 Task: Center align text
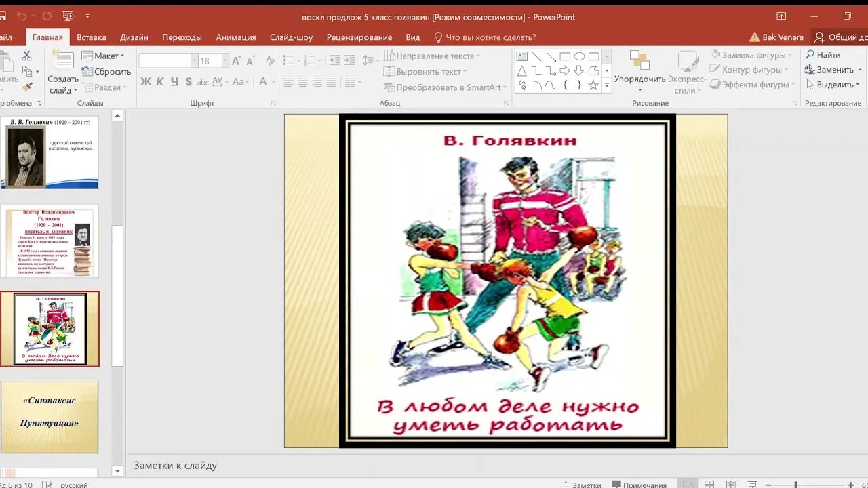point(302,82)
